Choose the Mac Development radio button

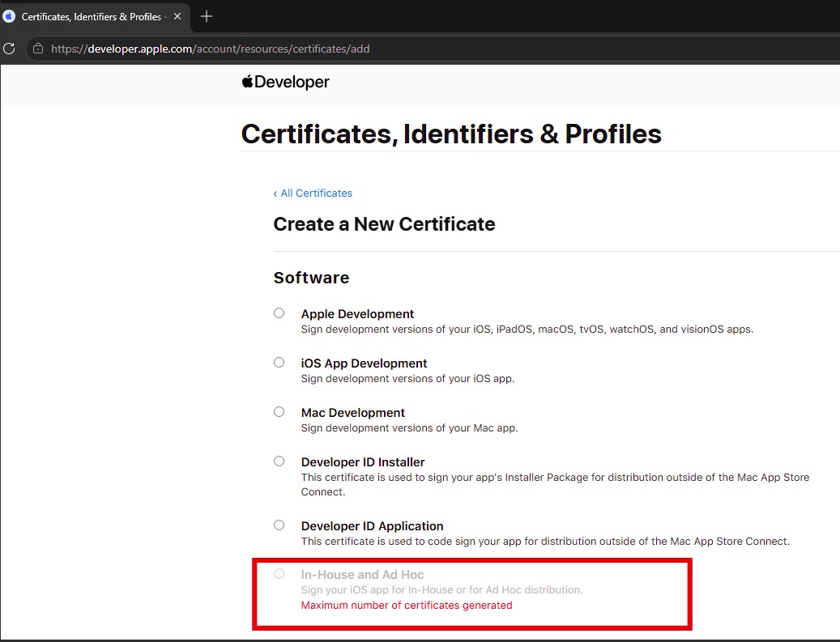pos(279,412)
